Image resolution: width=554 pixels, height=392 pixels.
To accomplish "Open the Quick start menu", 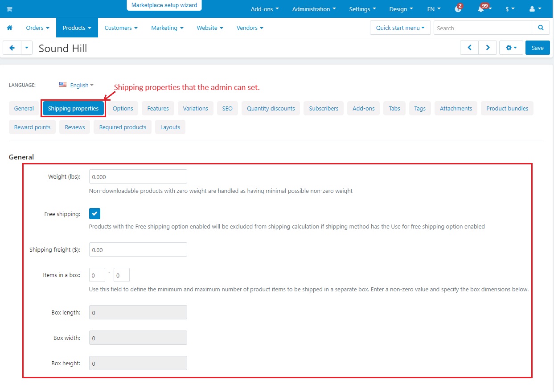I will [400, 28].
